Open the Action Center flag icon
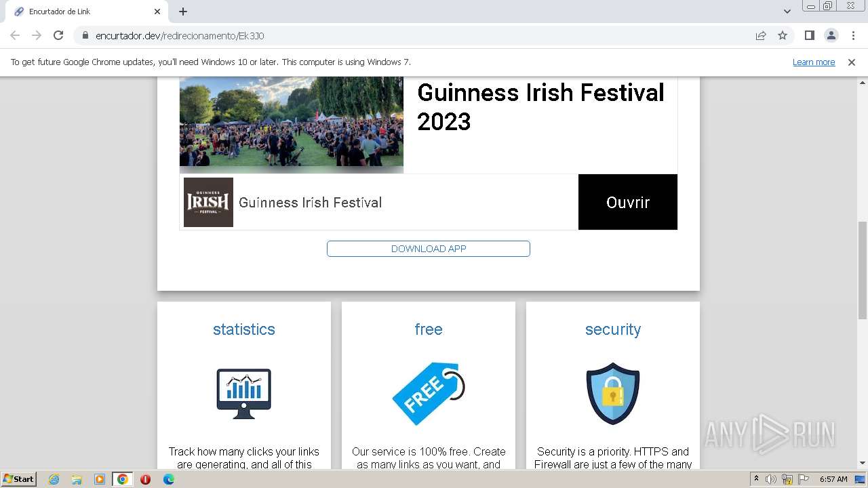Viewport: 868px width, 488px height. pyautogui.click(x=804, y=479)
